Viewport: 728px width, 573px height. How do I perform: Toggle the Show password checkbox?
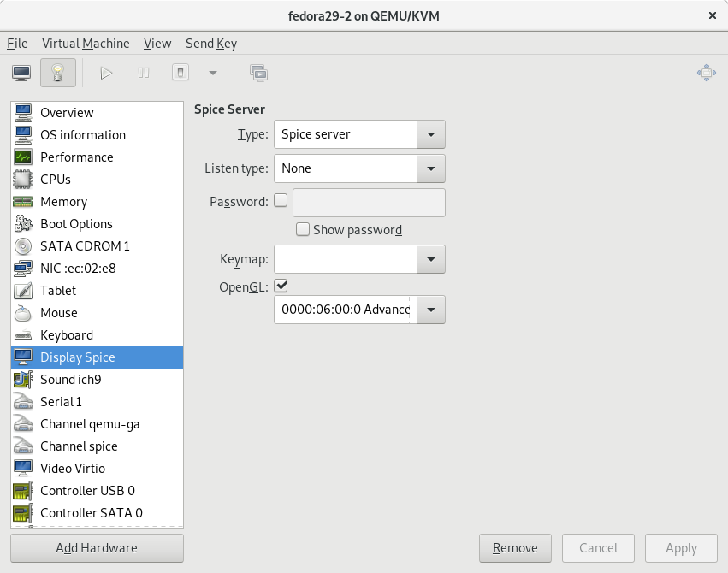coord(303,229)
